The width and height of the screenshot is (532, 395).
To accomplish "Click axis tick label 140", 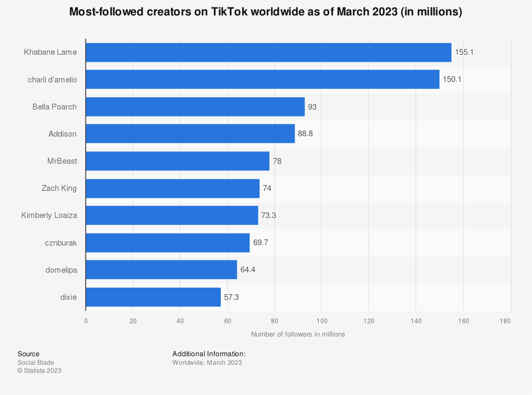I will (417, 321).
